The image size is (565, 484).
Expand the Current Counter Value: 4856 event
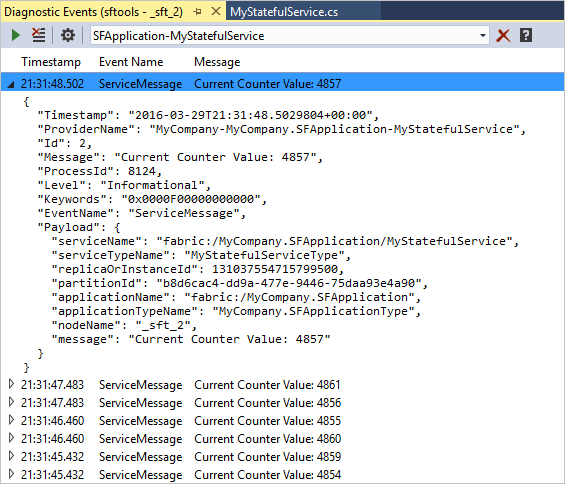click(11, 402)
